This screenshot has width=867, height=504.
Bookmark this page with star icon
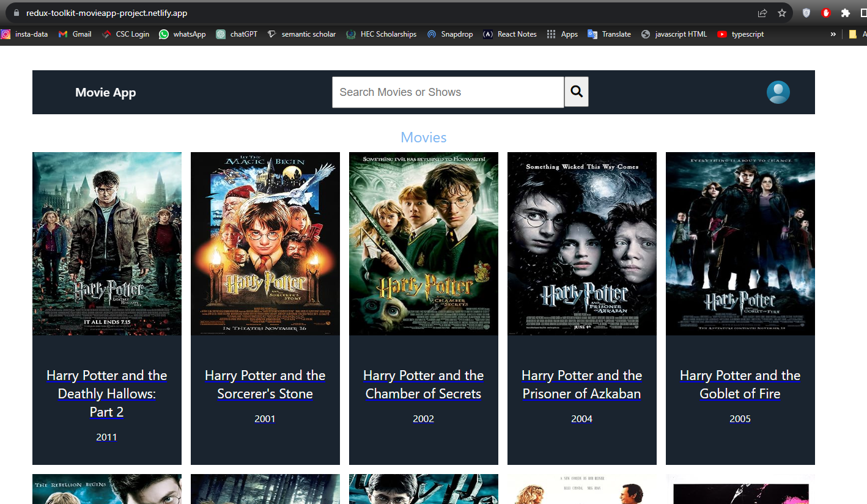tap(782, 13)
